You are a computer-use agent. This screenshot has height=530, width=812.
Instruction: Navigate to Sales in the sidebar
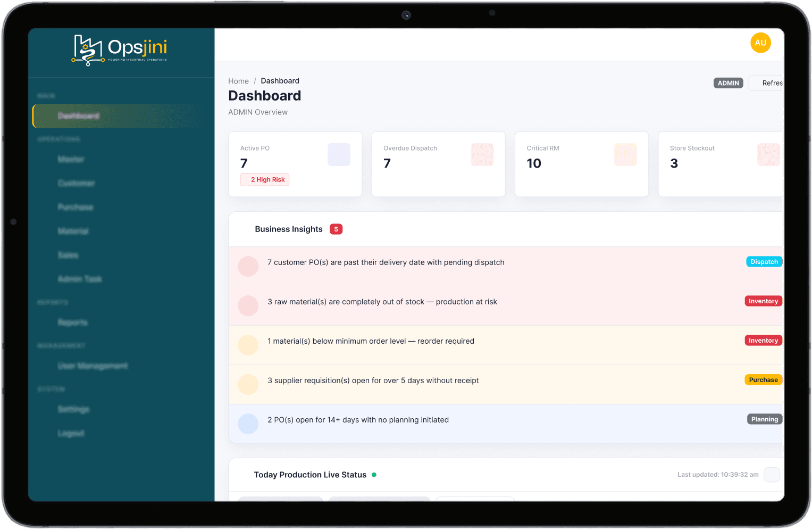(68, 255)
